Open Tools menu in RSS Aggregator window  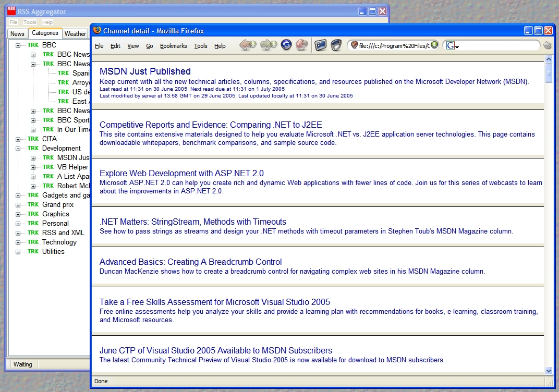click(30, 22)
